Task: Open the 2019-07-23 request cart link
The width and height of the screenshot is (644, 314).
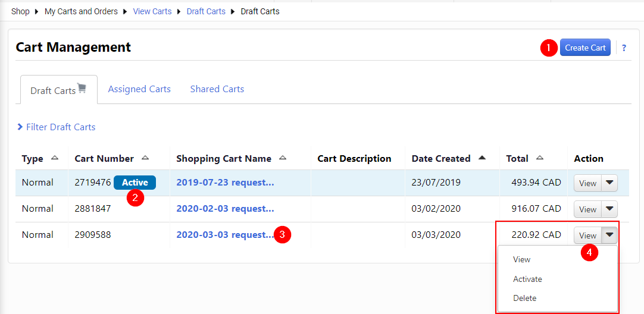Action: click(x=225, y=183)
